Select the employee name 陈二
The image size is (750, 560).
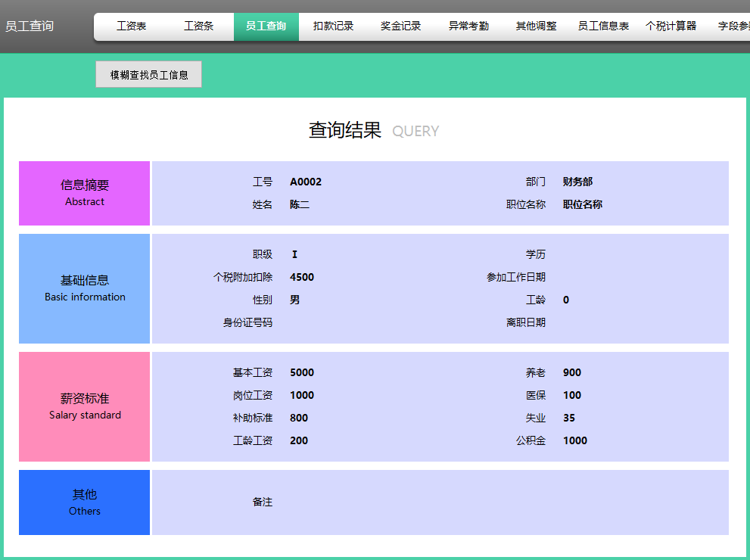tap(300, 204)
